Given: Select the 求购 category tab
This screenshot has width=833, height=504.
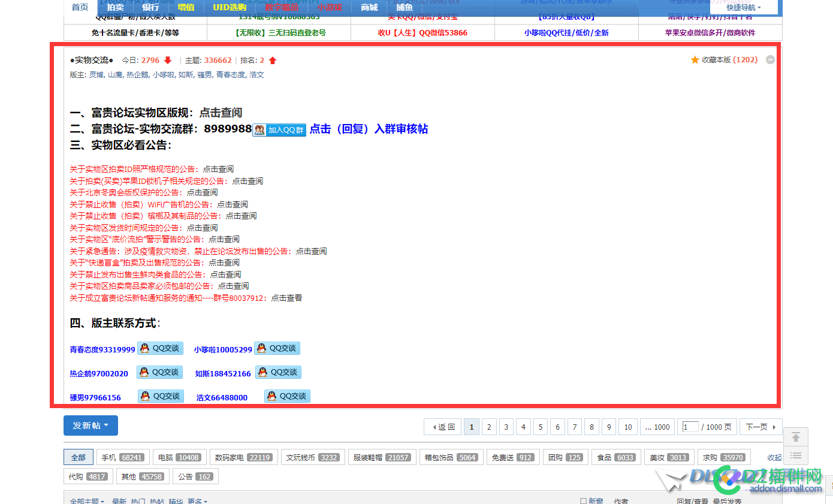Looking at the screenshot, I should [x=724, y=457].
